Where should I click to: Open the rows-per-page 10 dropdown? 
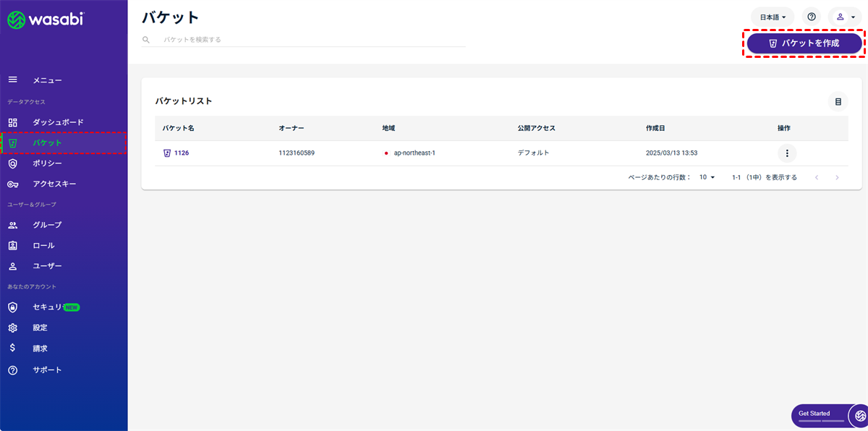(707, 177)
